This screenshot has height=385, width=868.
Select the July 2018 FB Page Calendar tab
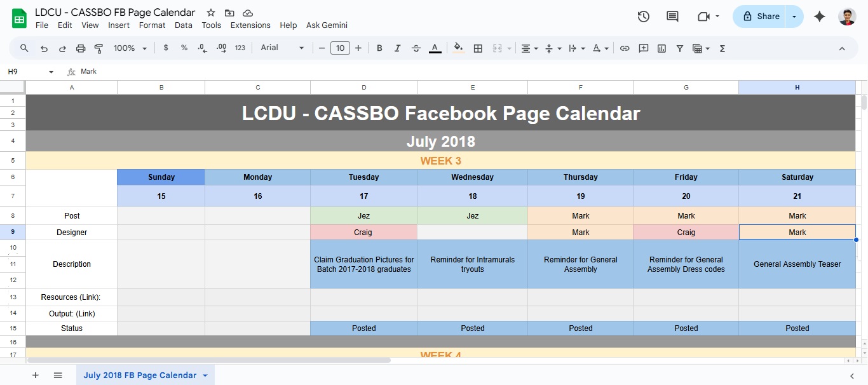point(140,375)
